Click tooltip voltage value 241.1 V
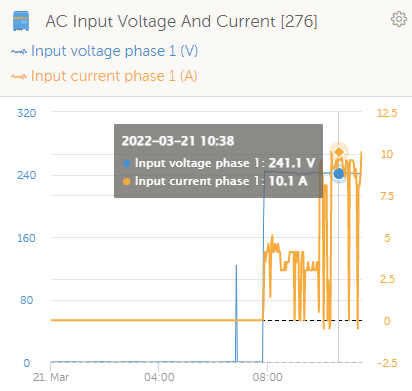 [292, 163]
